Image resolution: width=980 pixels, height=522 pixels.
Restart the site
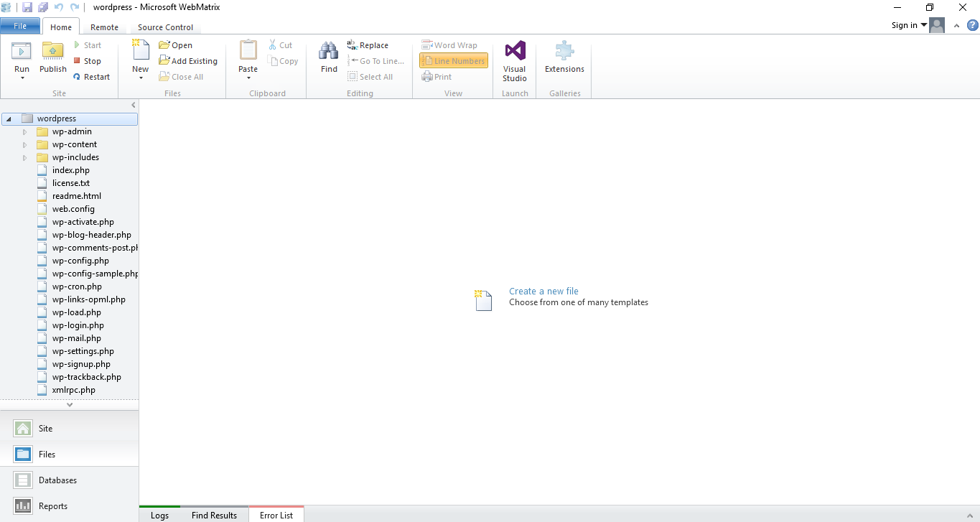(91, 77)
